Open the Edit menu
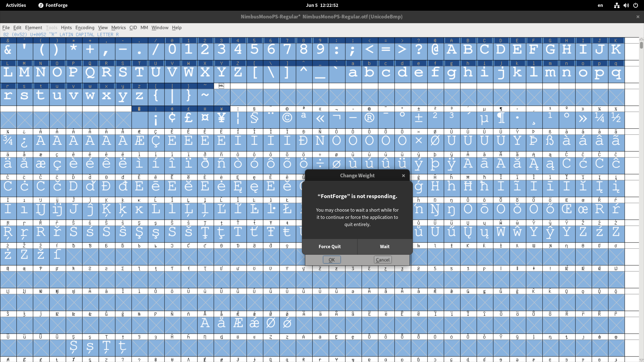The width and height of the screenshot is (644, 362). (17, 27)
